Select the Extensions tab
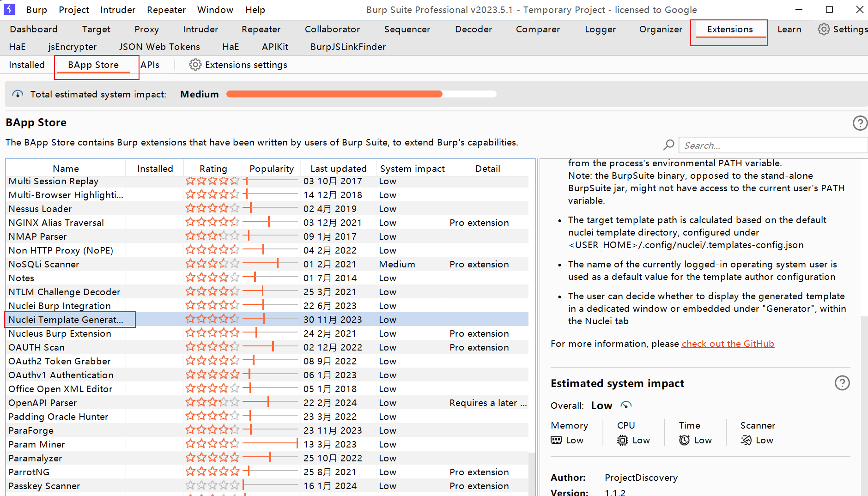The image size is (868, 496). (730, 29)
